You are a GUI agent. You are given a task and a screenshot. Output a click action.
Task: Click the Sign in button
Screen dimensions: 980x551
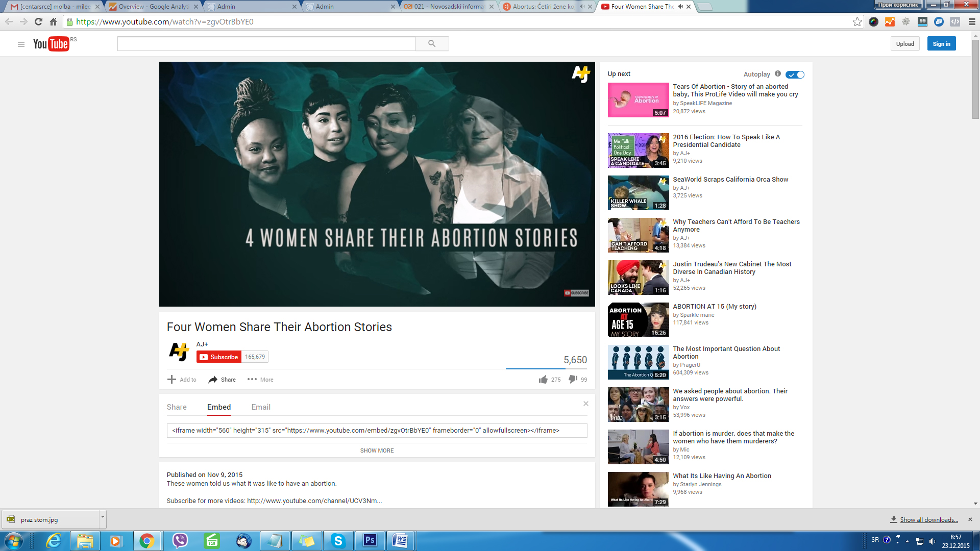[941, 44]
